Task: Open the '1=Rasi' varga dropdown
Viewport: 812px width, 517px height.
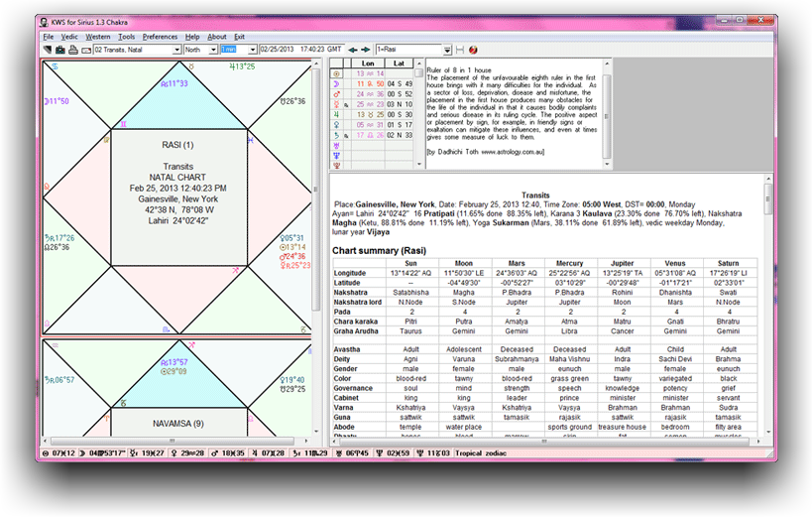Action: [448, 49]
